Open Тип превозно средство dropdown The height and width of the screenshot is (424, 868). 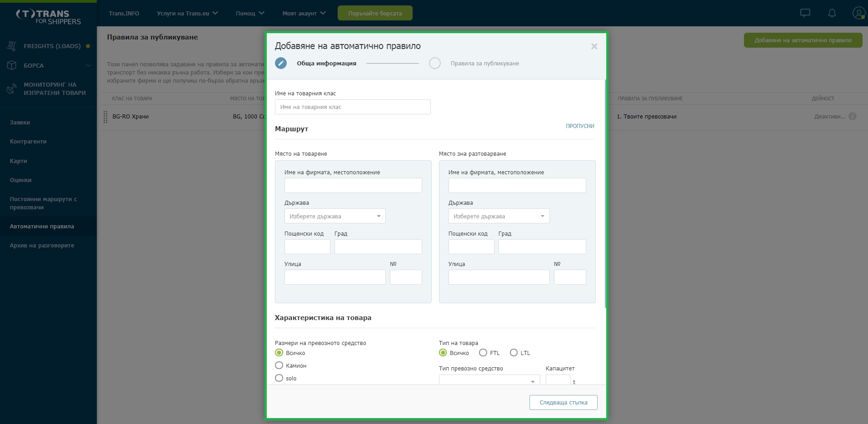pos(489,380)
